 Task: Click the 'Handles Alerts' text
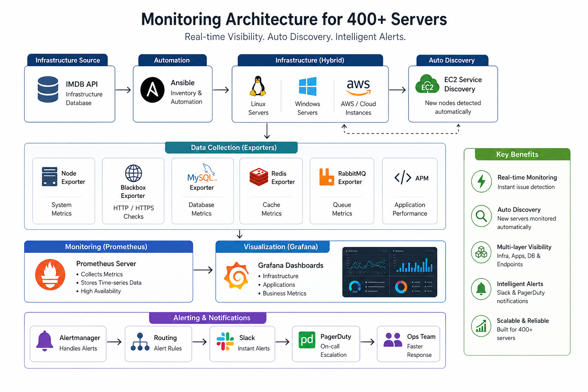point(78,348)
